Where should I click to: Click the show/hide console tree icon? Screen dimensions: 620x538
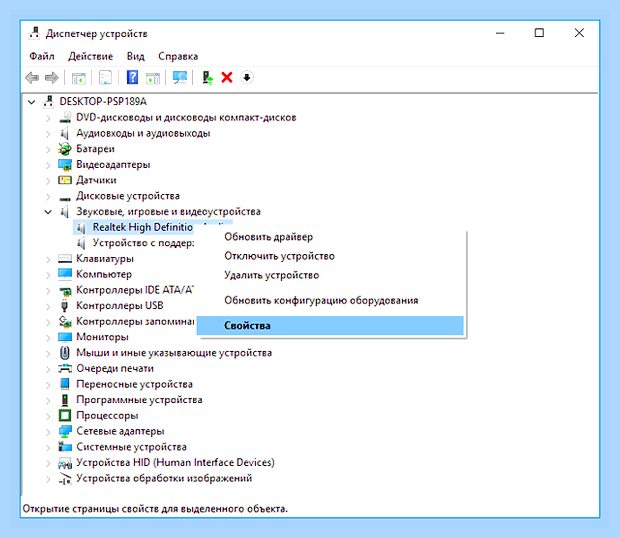(x=79, y=77)
